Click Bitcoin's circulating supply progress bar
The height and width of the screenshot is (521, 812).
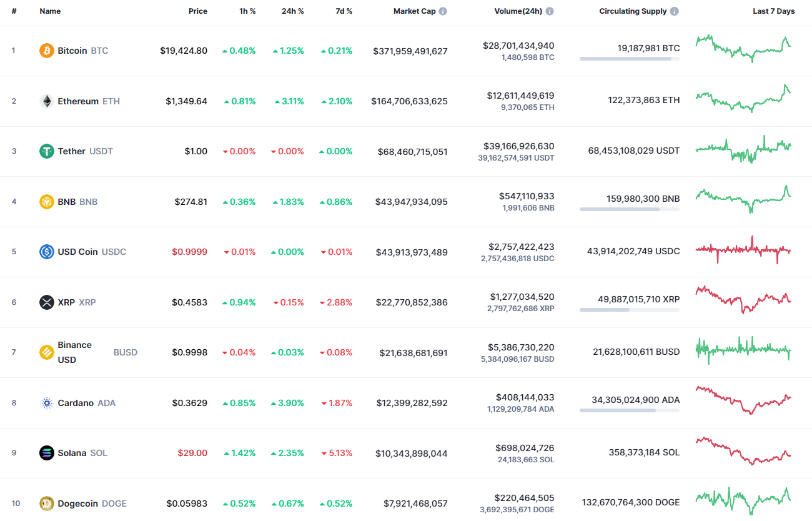pyautogui.click(x=629, y=59)
